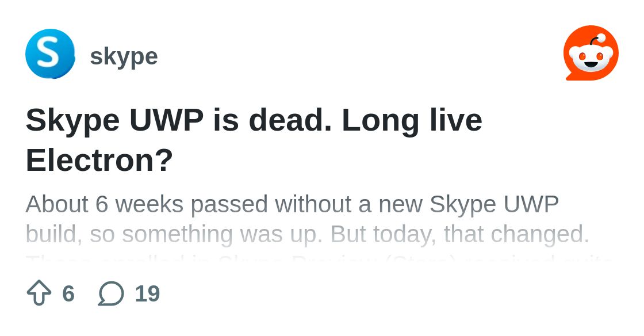Upvote the post with the arrow icon
This screenshot has width=644, height=336.
[x=39, y=292]
